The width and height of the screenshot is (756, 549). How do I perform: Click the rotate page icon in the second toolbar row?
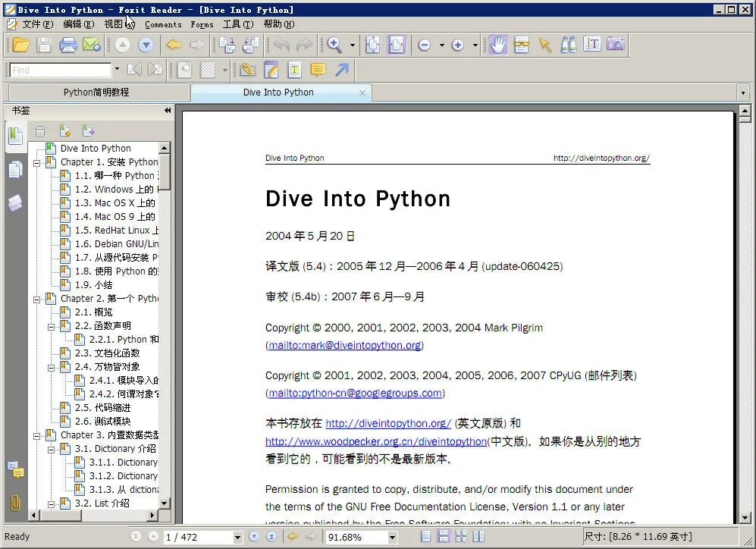click(x=184, y=70)
